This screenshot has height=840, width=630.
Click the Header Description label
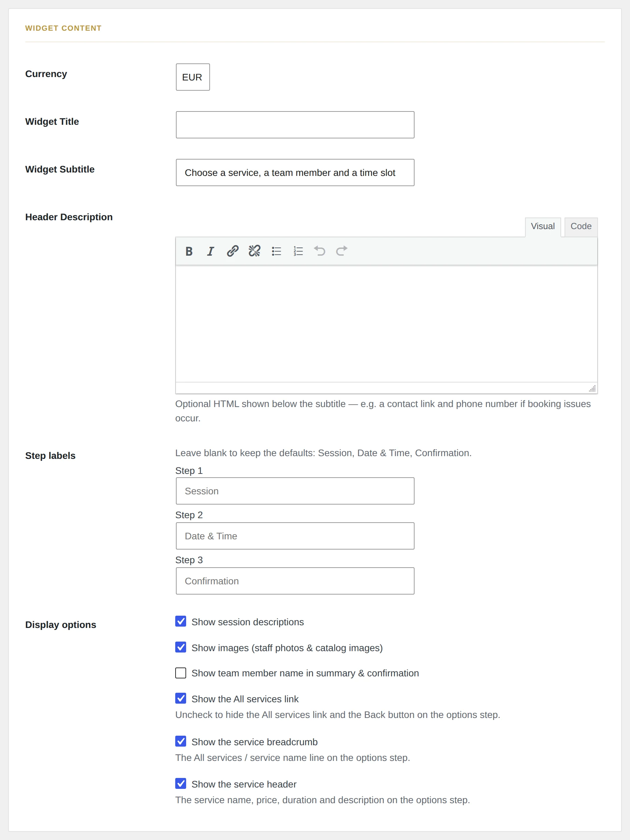click(x=69, y=217)
